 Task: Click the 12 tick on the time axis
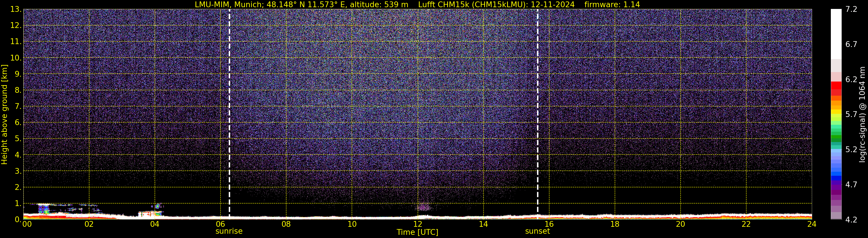[x=417, y=224]
